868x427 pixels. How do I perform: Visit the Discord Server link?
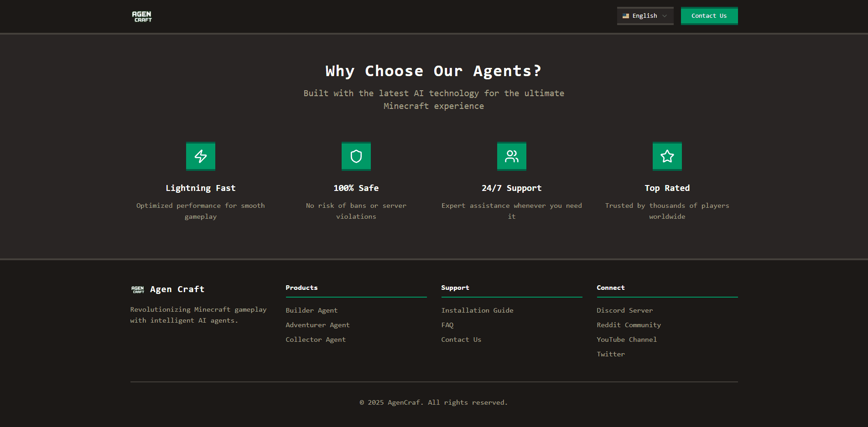(x=625, y=310)
